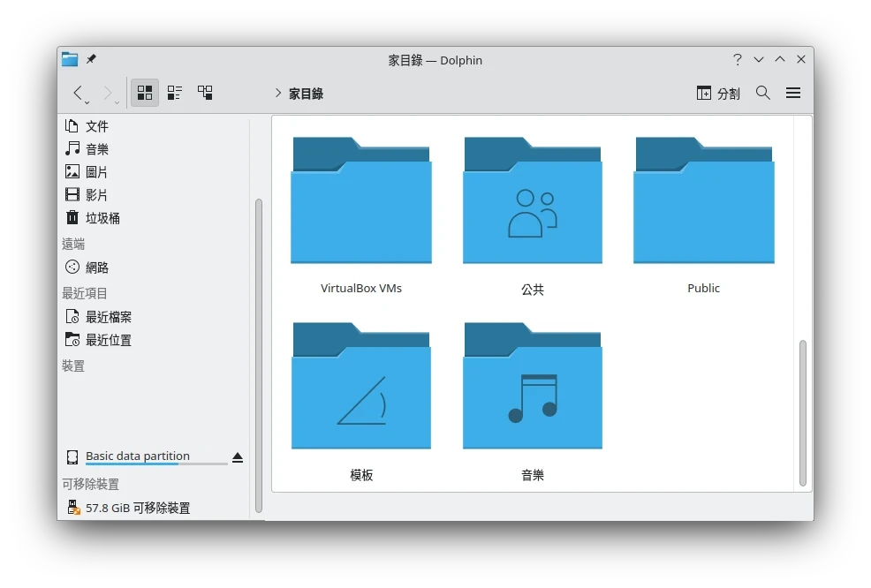Screen dimensions: 871x588
Task: Open the hamburger menu
Action: point(793,93)
